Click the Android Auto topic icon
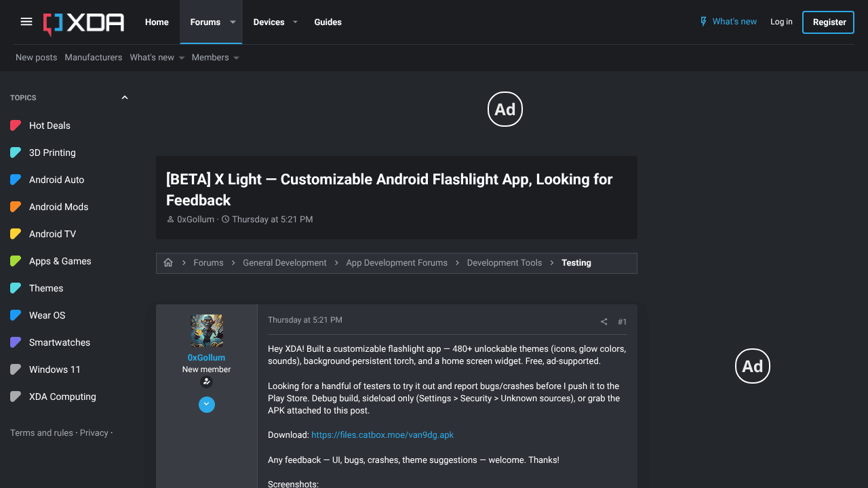 [16, 180]
